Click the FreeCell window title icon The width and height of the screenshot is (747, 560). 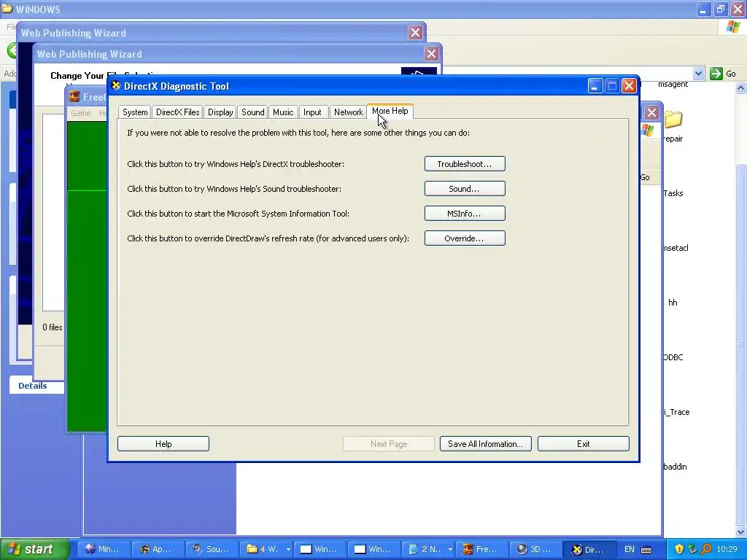pos(74,97)
